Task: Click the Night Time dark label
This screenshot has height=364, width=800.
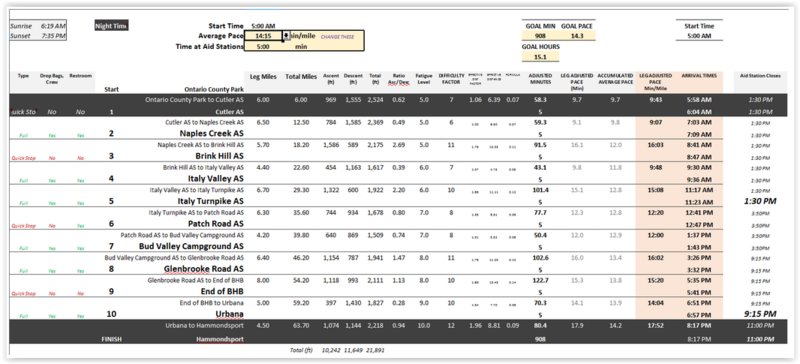Action: (x=111, y=26)
